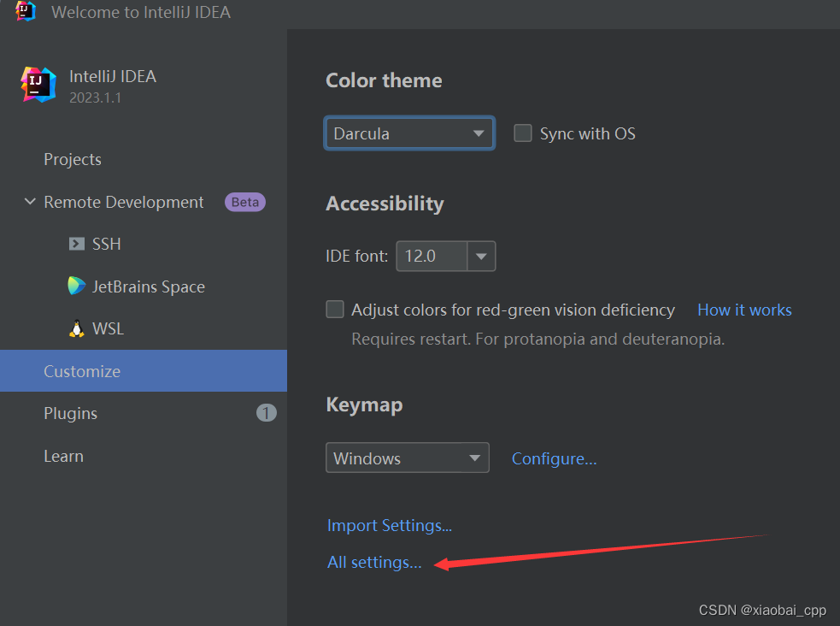The image size is (840, 626).
Task: Enable red-green vision deficiency color adjustment
Action: click(x=335, y=310)
